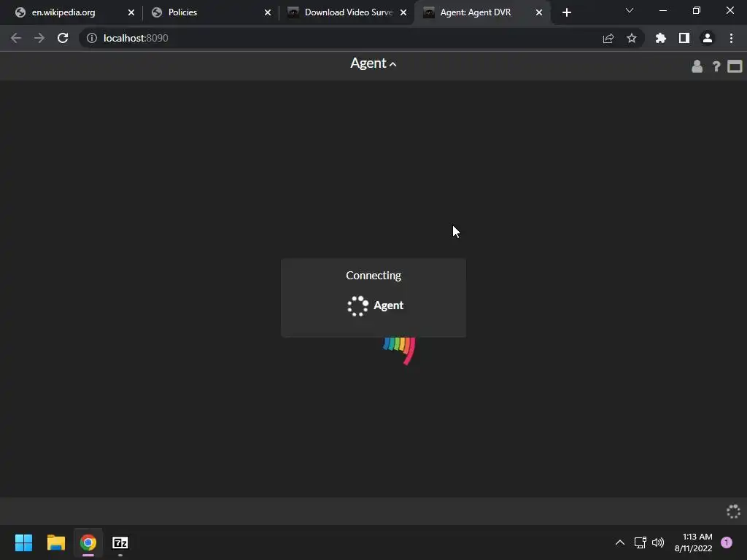This screenshot has width=747, height=560.
Task: Open volume tray icon
Action: point(658,542)
